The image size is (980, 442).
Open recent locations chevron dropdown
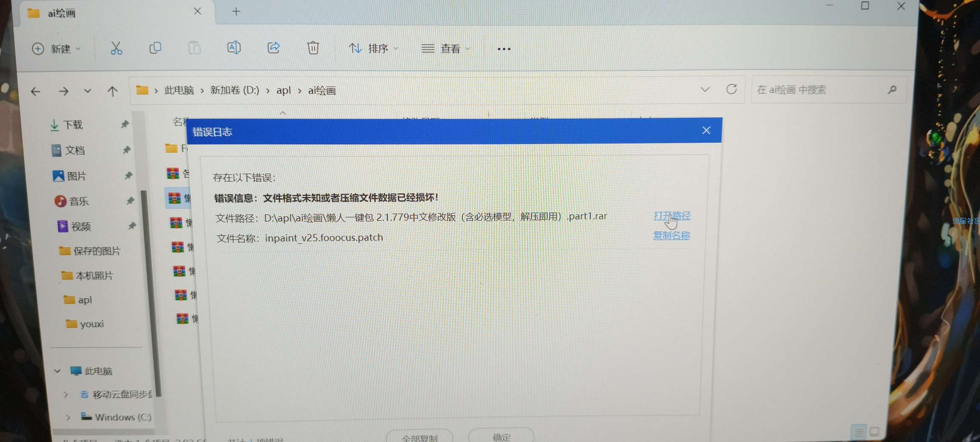tap(87, 91)
